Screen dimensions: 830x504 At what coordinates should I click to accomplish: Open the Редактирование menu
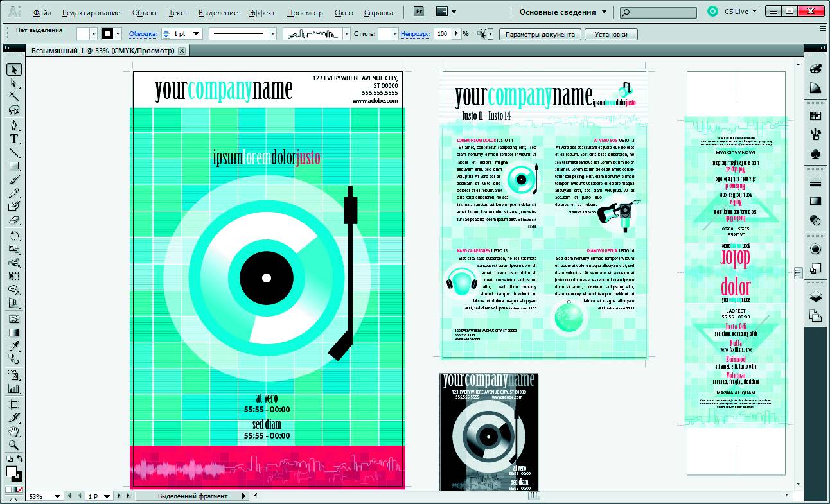(92, 13)
